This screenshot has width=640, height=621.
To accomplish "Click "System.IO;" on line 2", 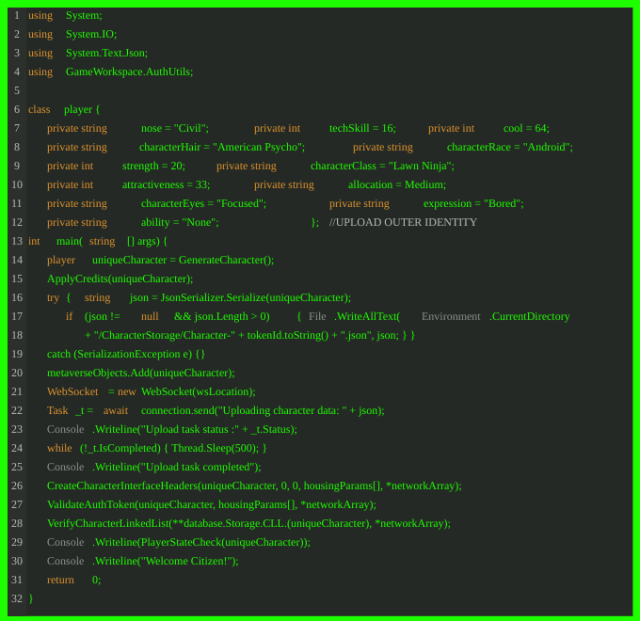I will click(x=91, y=34).
